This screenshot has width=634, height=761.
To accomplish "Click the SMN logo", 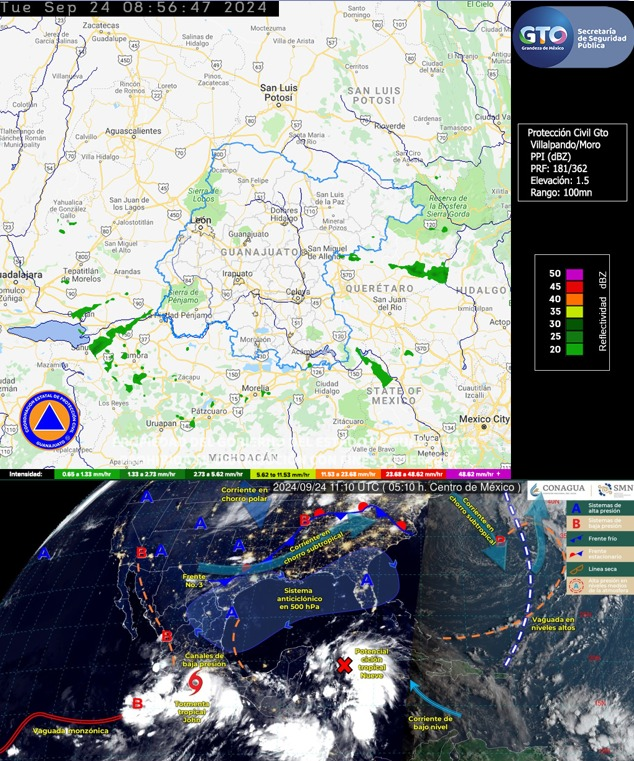I will (x=616, y=489).
